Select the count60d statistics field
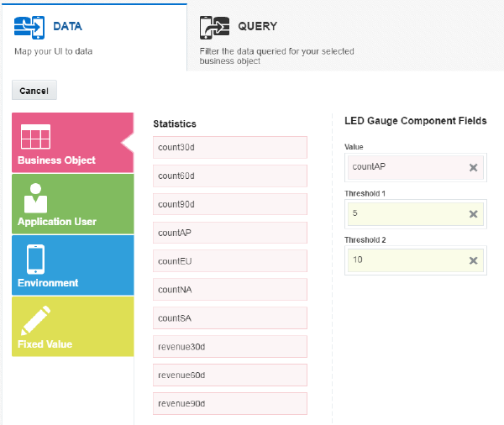This screenshot has height=425, width=504. [229, 176]
